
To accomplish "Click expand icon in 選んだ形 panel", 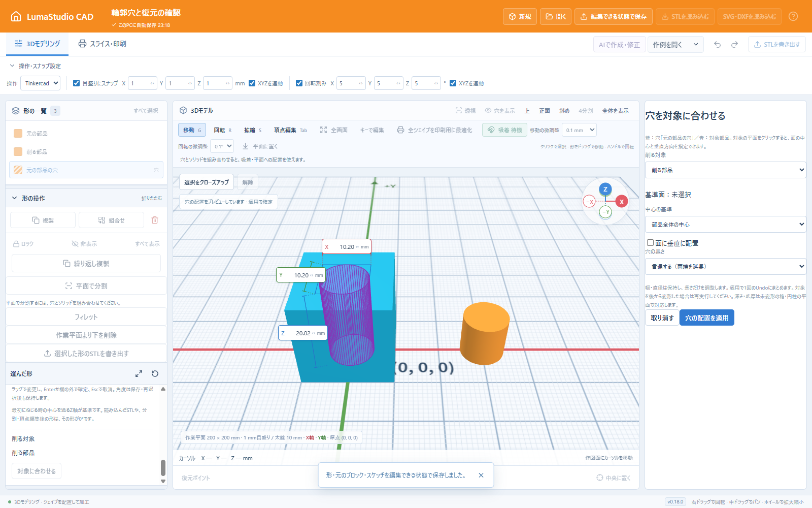I will [139, 373].
